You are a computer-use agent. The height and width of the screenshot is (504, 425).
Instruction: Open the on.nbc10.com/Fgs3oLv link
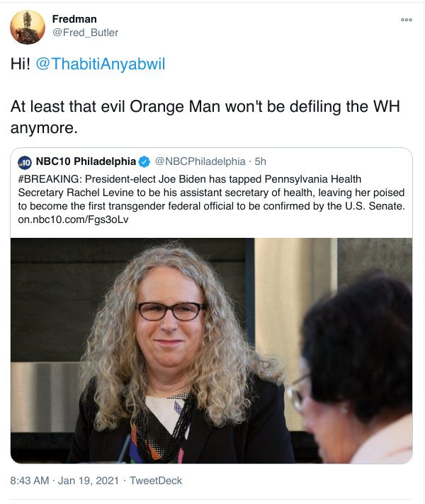74,219
